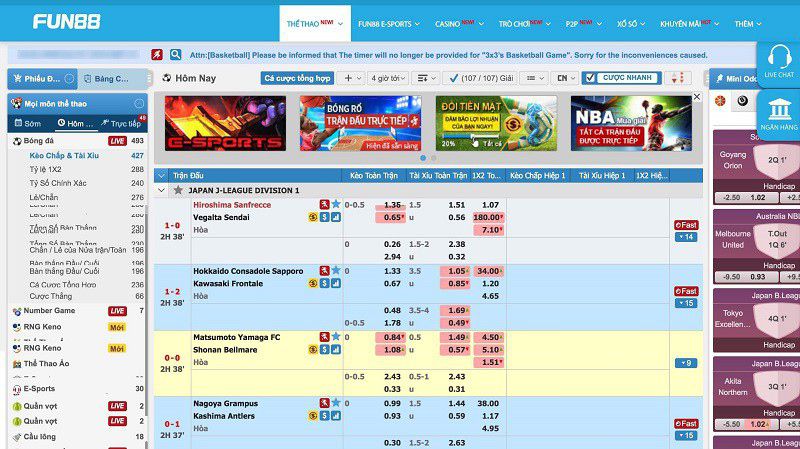Click circle icon in Mọi môn thể thao header
This screenshot has height=449, width=800.
[x=139, y=104]
